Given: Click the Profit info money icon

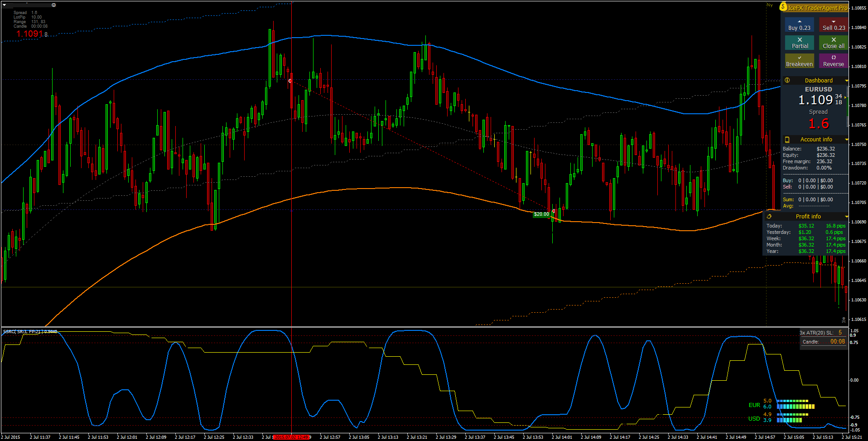Looking at the screenshot, I should tap(769, 216).
